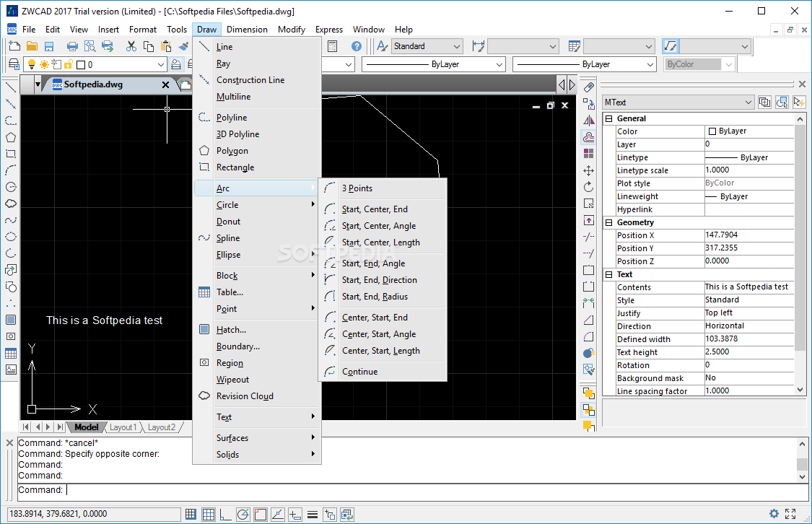The height and width of the screenshot is (524, 812).
Task: Click the status bar settings gear icon
Action: 774,514
